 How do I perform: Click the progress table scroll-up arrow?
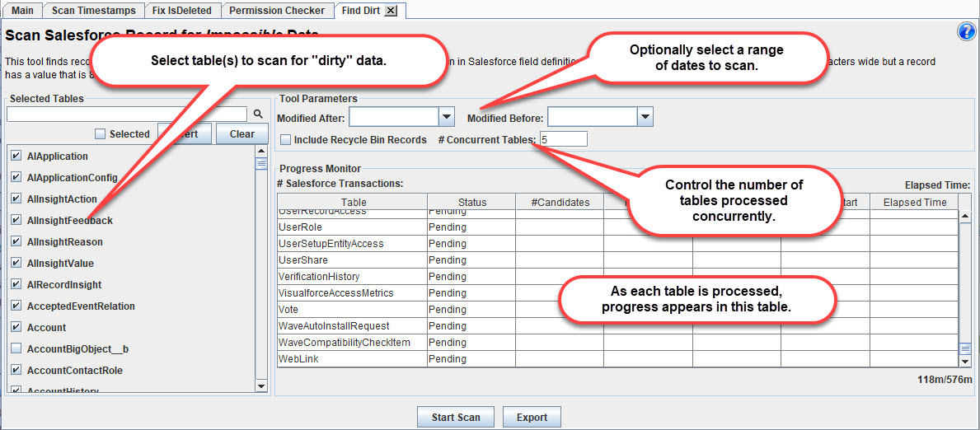965,217
